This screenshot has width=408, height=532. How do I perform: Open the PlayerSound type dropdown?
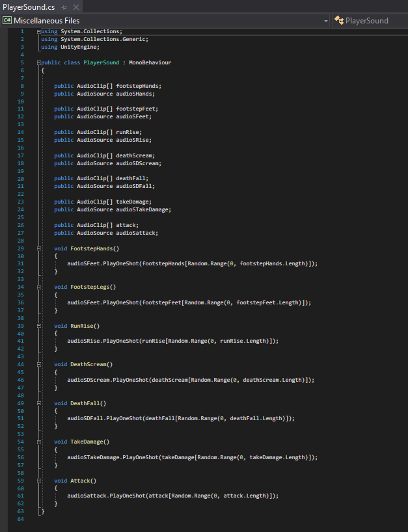(x=366, y=21)
